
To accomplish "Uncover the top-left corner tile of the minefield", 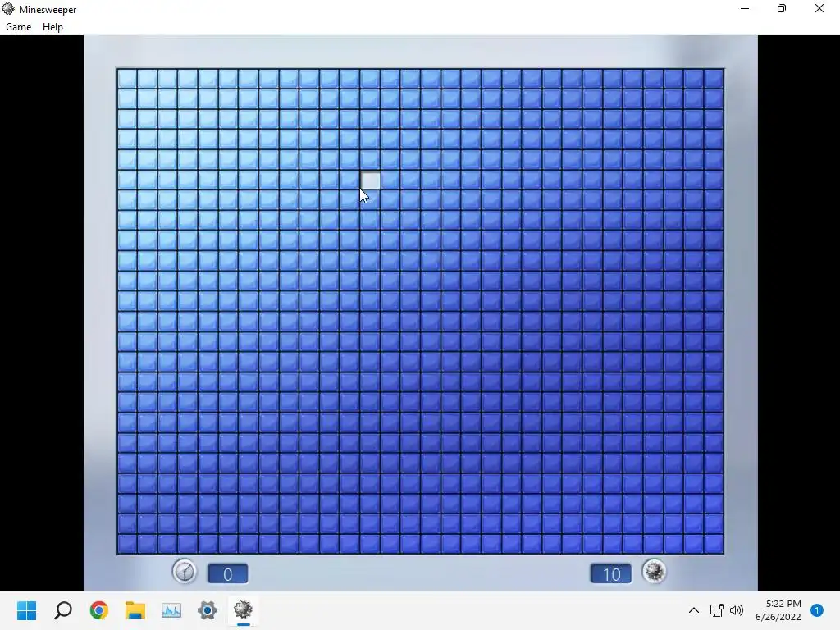I will tap(127, 79).
